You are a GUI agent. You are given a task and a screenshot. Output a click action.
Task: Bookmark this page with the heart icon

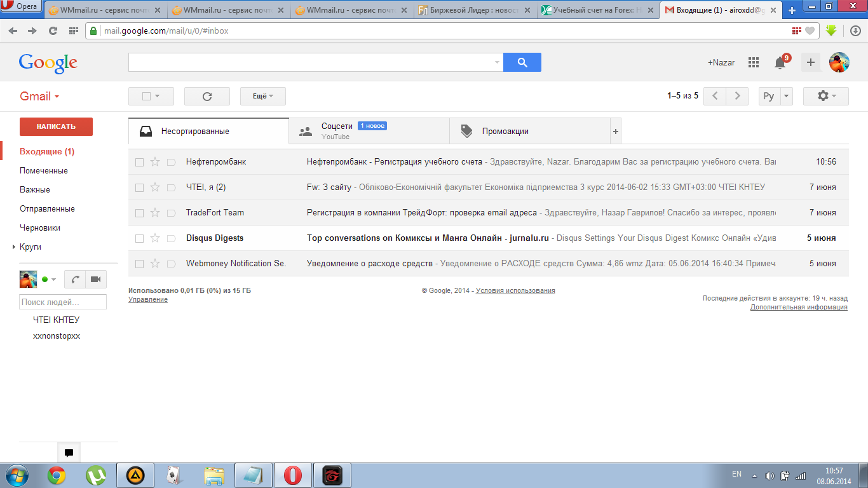click(810, 30)
